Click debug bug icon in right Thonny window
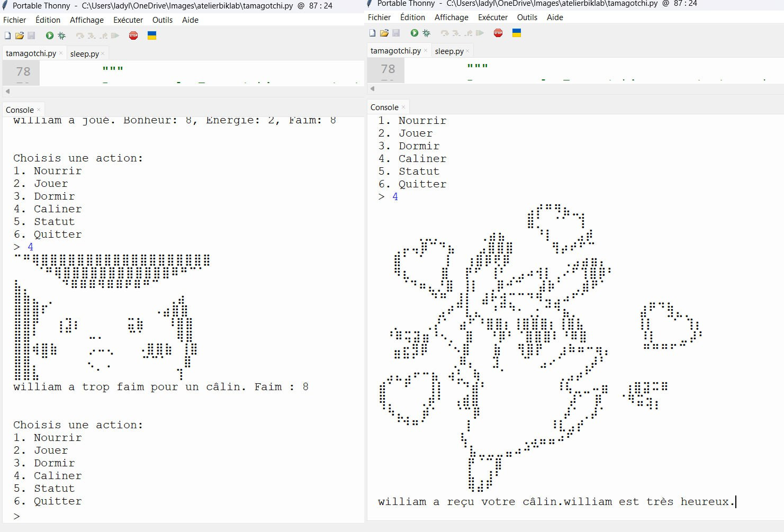Screen dimensions: 784x532 (x=427, y=33)
